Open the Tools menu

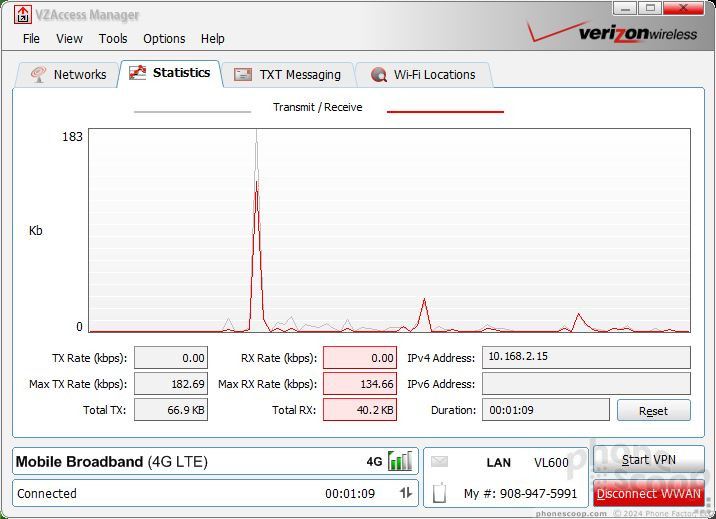click(113, 39)
